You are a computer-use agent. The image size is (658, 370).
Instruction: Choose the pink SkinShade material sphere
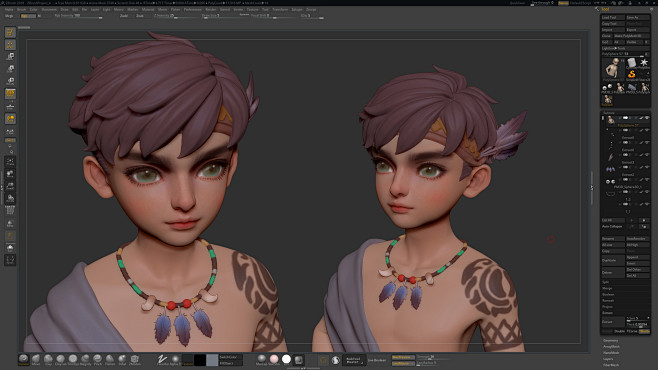pyautogui.click(x=274, y=359)
